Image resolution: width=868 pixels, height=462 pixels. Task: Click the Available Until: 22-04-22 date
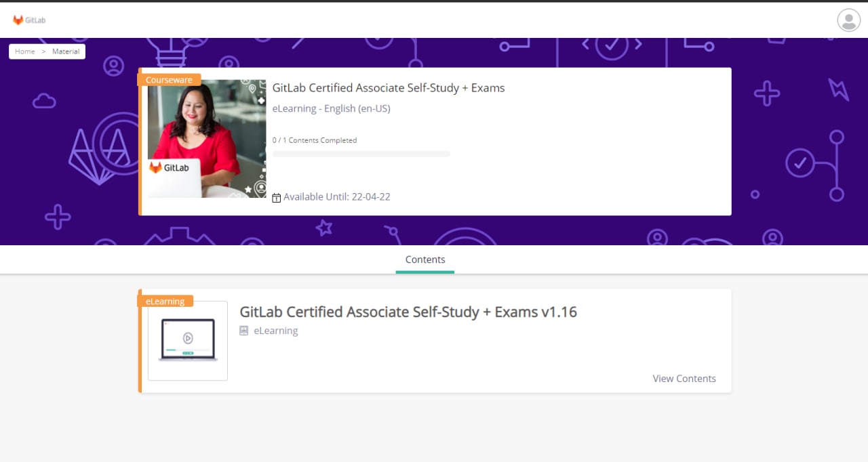(x=337, y=197)
